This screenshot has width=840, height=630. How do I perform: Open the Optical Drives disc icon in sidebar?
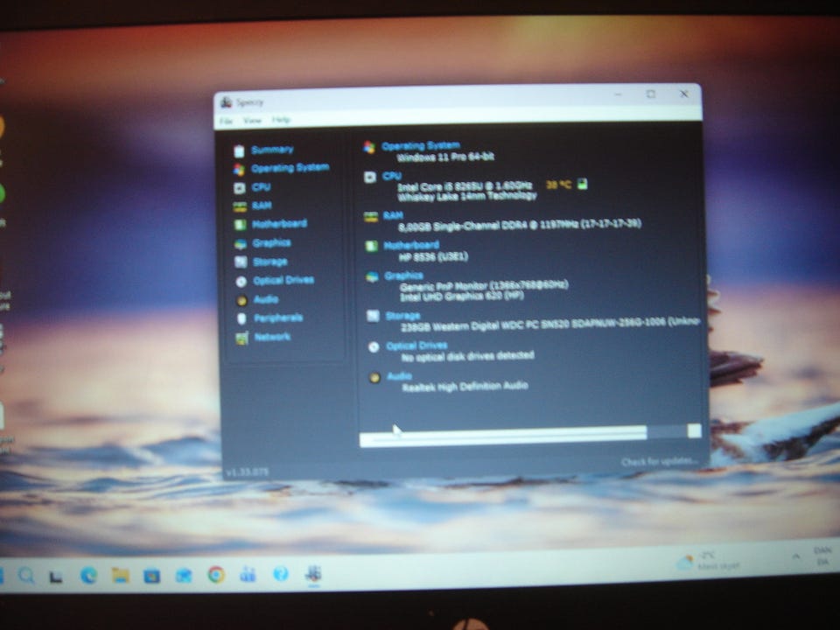(x=241, y=281)
